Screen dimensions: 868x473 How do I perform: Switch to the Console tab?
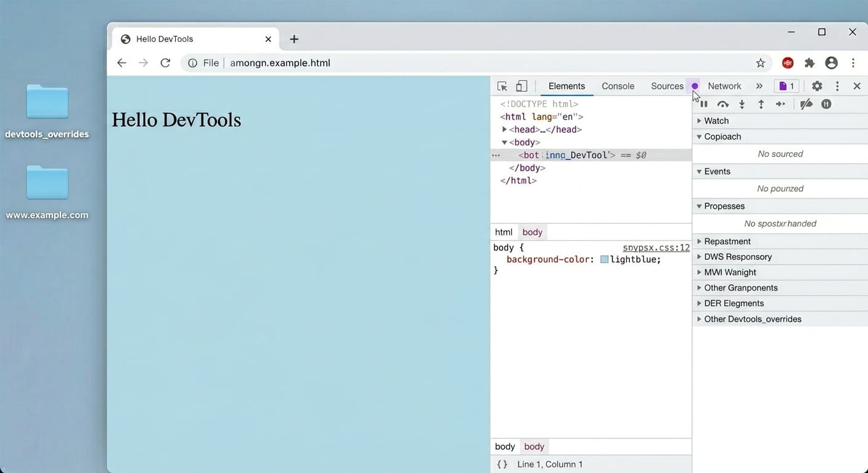pos(618,86)
